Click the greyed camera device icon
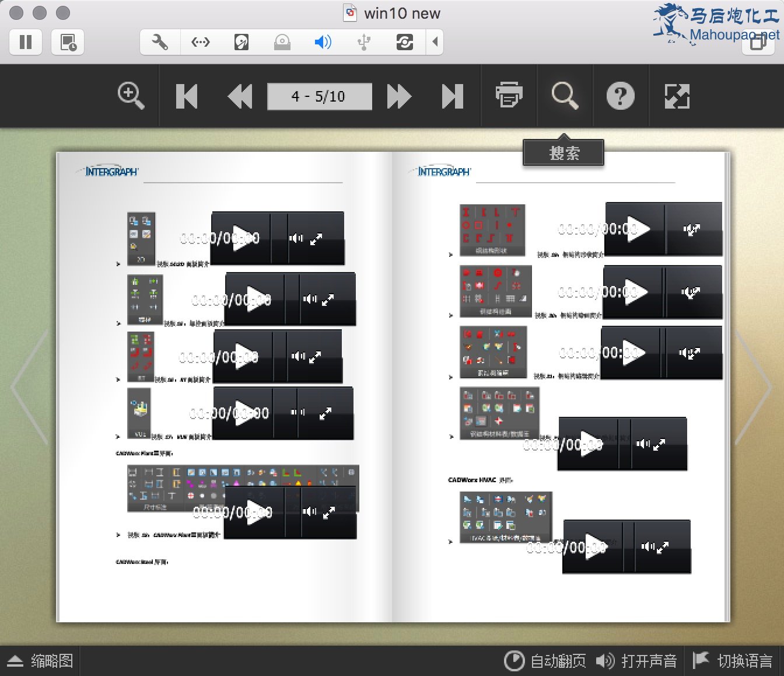 click(x=282, y=42)
